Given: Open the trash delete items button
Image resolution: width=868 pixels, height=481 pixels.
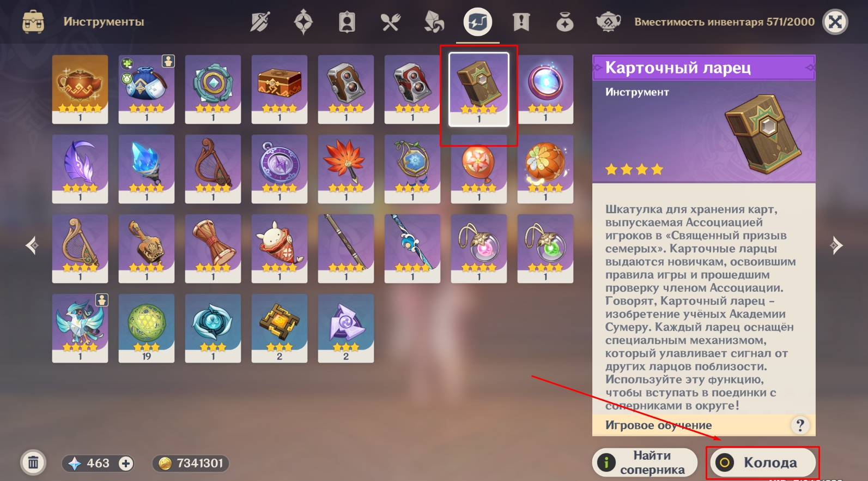Looking at the screenshot, I should click(x=33, y=463).
